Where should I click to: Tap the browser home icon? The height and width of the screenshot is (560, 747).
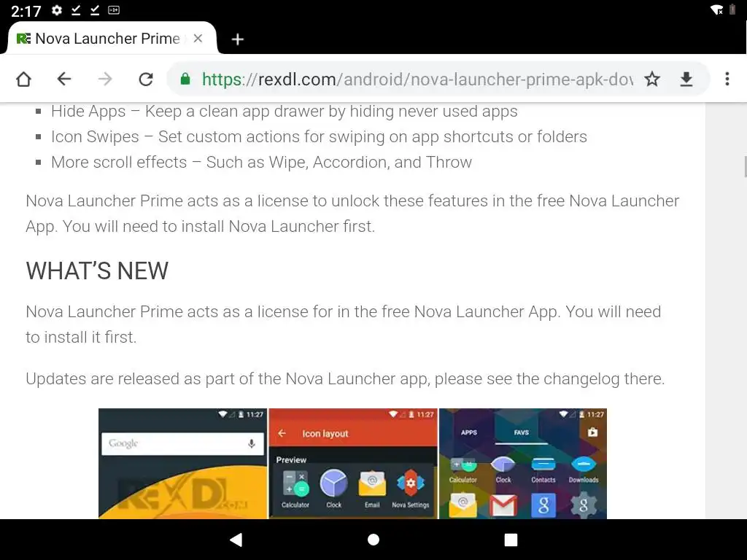click(23, 79)
